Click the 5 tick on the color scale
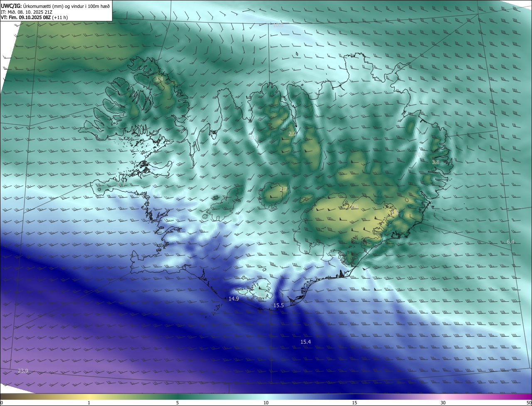532x406 pixels. coord(177,403)
